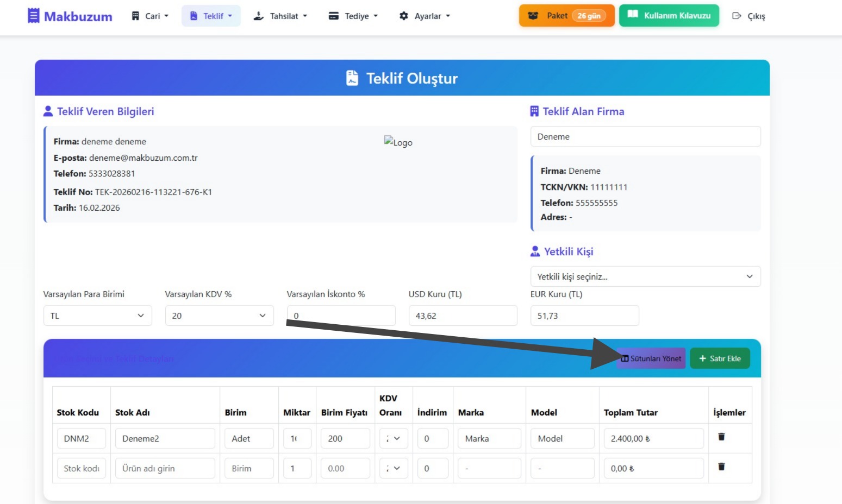Open the Cari menu
Screen dimensions: 842x504
[150, 16]
